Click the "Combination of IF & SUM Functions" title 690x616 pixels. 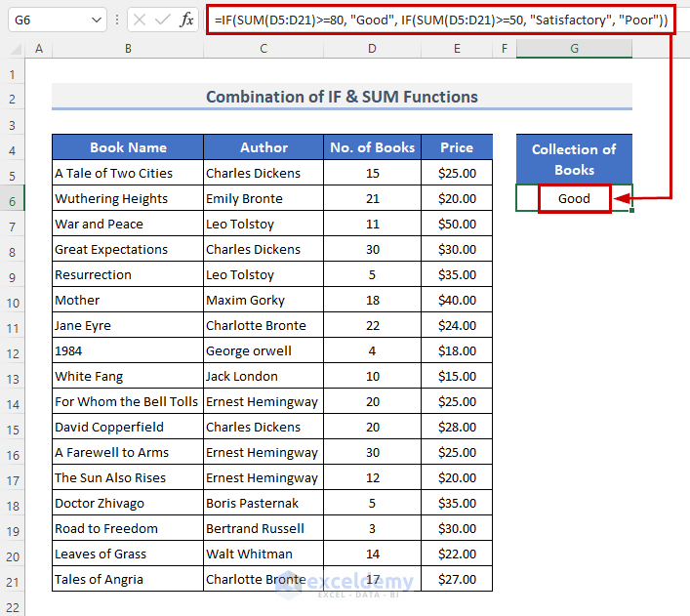(342, 97)
